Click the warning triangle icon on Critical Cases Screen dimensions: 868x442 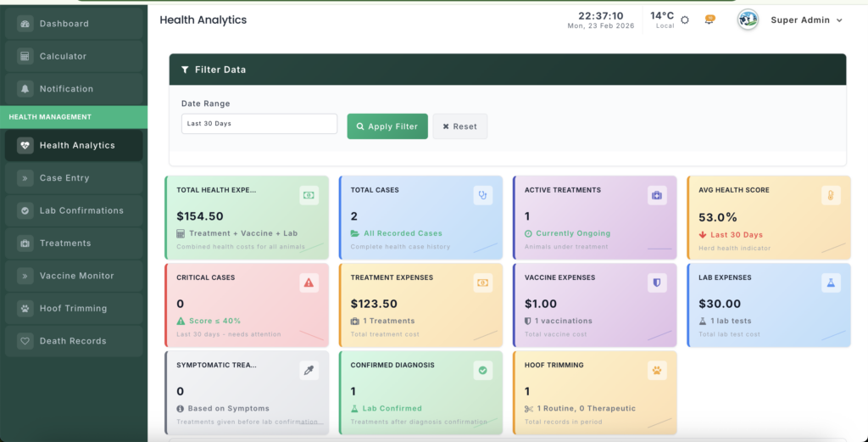pos(309,283)
